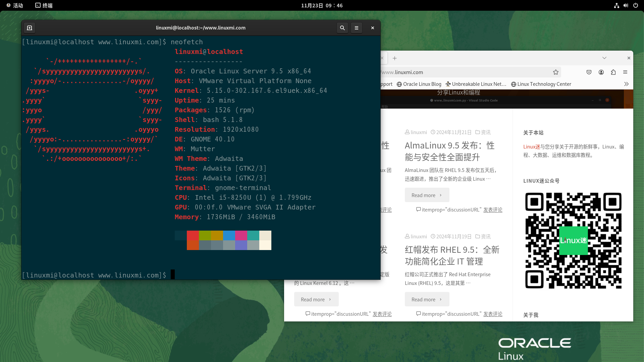Close the terminal window
The width and height of the screenshot is (644, 362).
(372, 28)
